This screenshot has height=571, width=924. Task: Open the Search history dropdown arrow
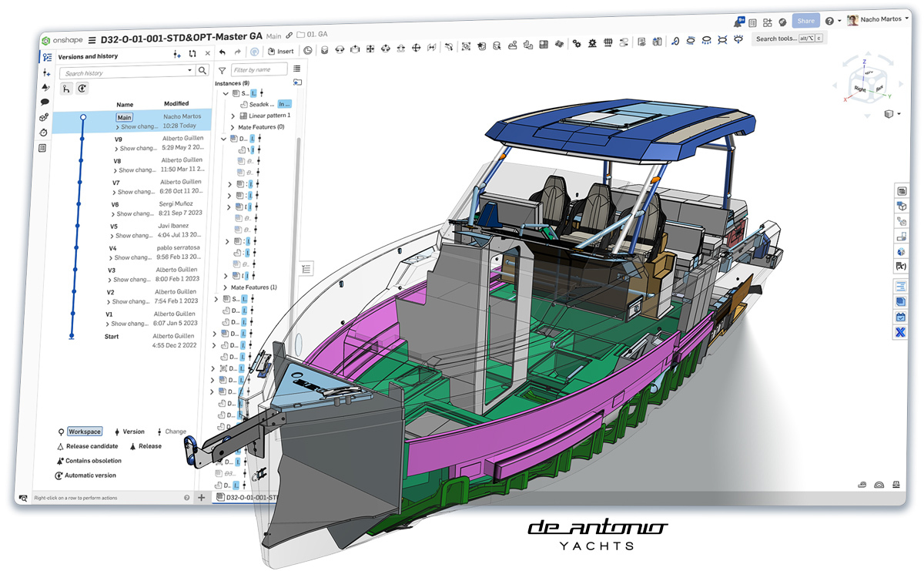[x=190, y=71]
